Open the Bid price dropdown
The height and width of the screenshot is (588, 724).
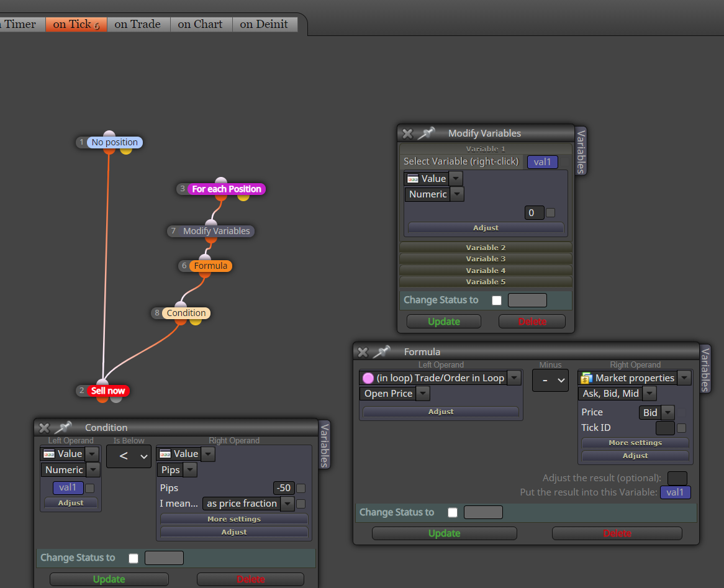tap(667, 412)
